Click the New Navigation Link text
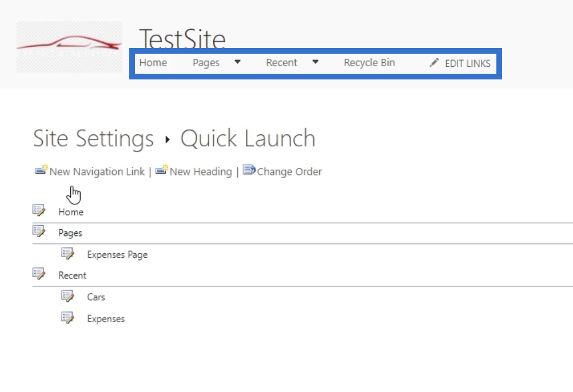This screenshot has width=573, height=392. 97,171
